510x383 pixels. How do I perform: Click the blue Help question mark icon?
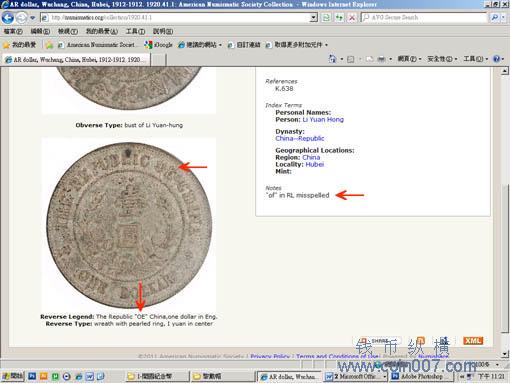[x=497, y=59]
